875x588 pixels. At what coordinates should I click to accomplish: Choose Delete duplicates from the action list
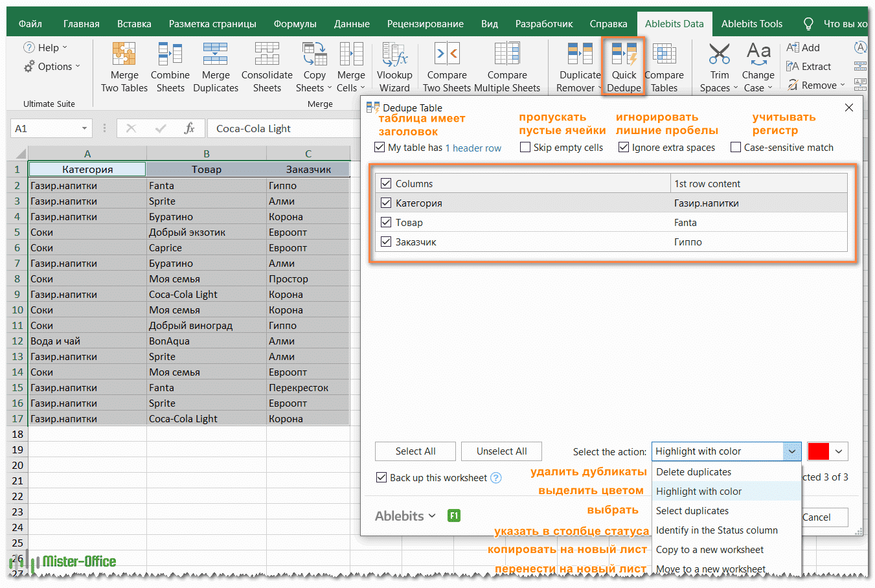coord(694,472)
